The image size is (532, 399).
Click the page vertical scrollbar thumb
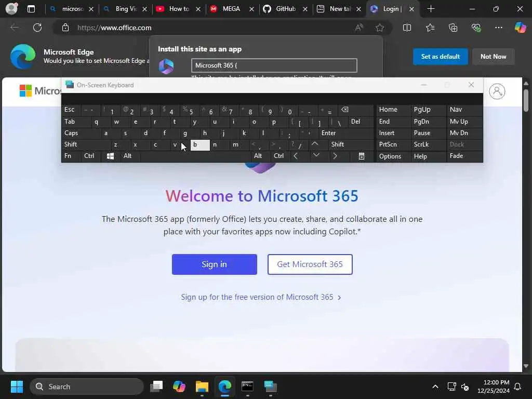(526, 100)
